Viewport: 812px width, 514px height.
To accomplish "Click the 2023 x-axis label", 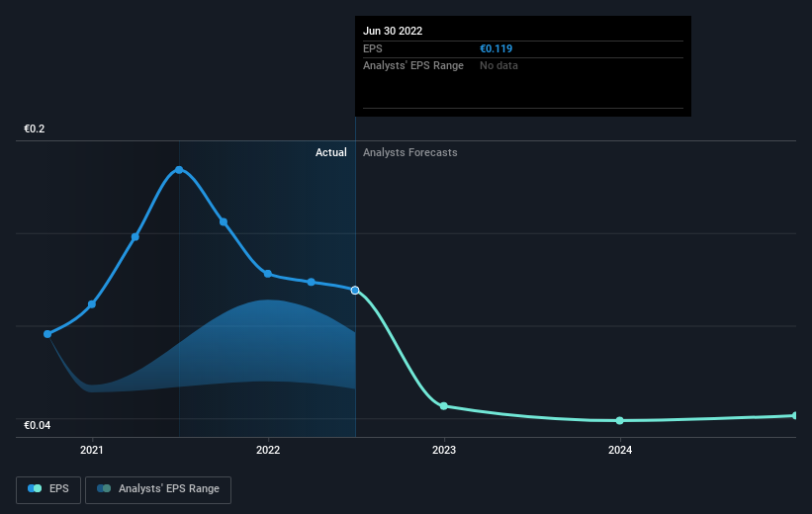I will pyautogui.click(x=444, y=451).
